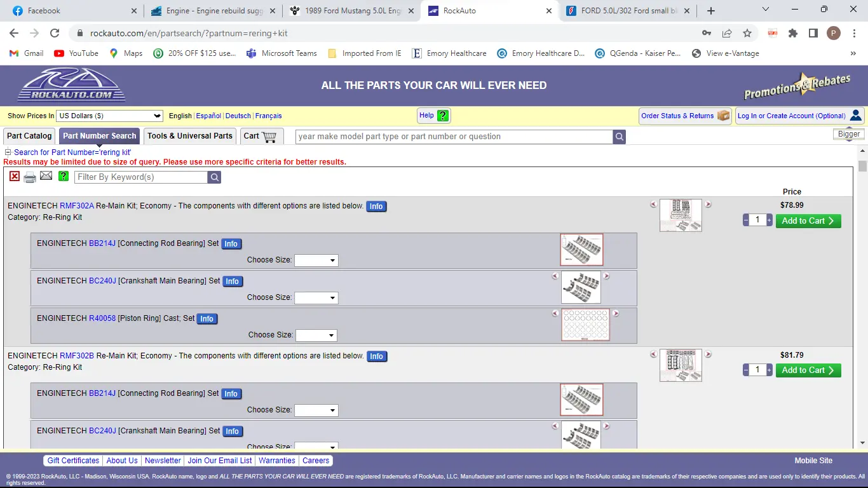Open the browser side panel icon
The image size is (868, 488).
[x=813, y=33]
